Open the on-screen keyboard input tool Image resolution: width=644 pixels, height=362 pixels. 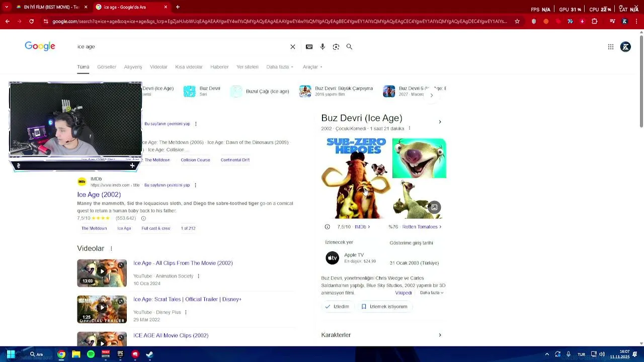[x=309, y=47]
